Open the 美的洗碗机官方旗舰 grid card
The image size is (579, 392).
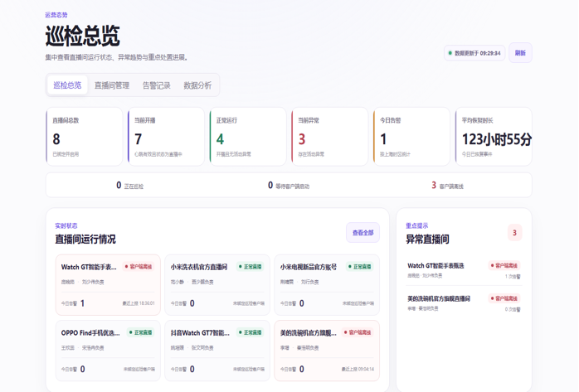(x=327, y=351)
